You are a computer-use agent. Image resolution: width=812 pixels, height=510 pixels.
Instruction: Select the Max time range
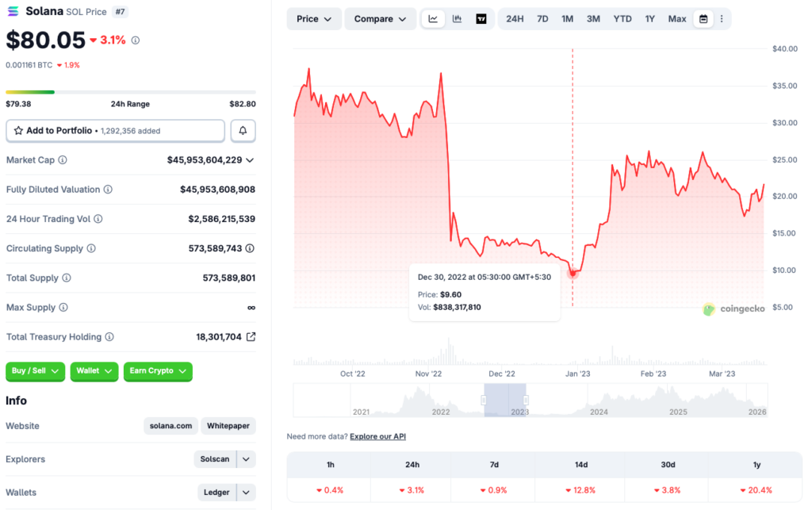click(x=677, y=19)
